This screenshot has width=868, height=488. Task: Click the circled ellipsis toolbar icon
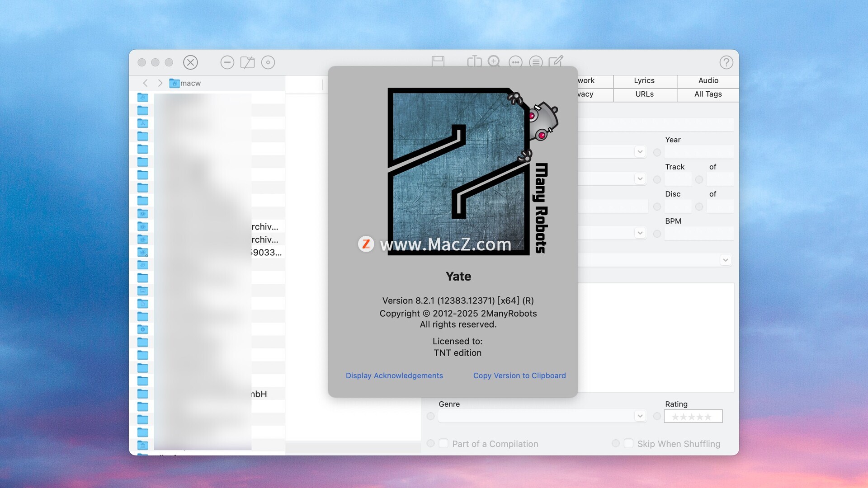click(x=515, y=62)
